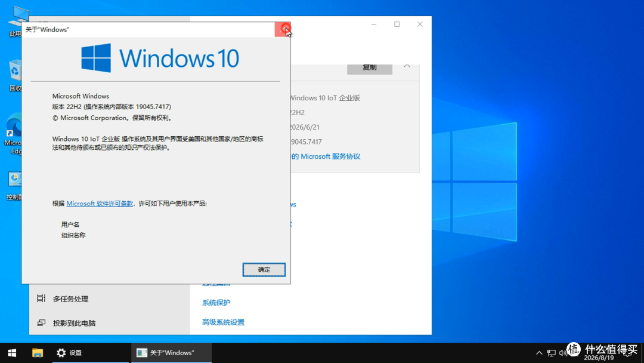Click the volume icon in system tray
The image size is (644, 363).
[563, 353]
